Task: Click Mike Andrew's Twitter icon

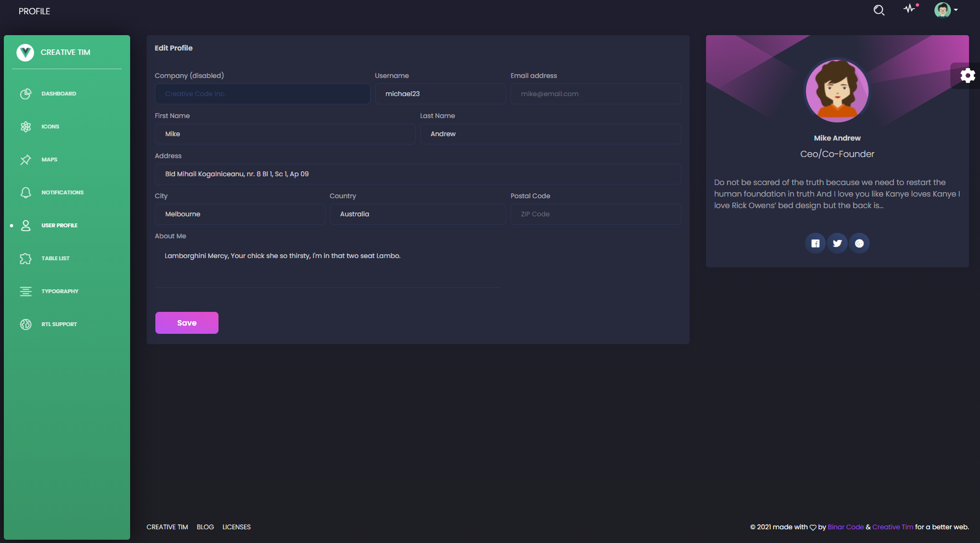Action: tap(837, 243)
